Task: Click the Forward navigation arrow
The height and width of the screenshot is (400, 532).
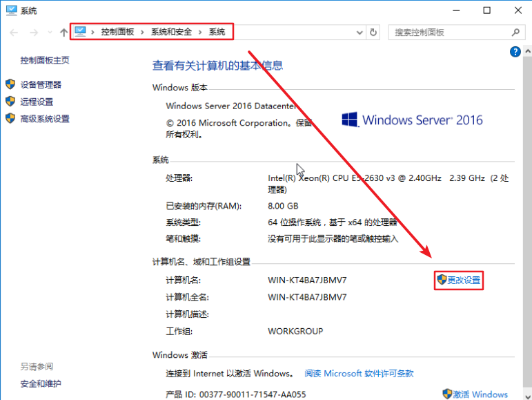Action: [34, 32]
